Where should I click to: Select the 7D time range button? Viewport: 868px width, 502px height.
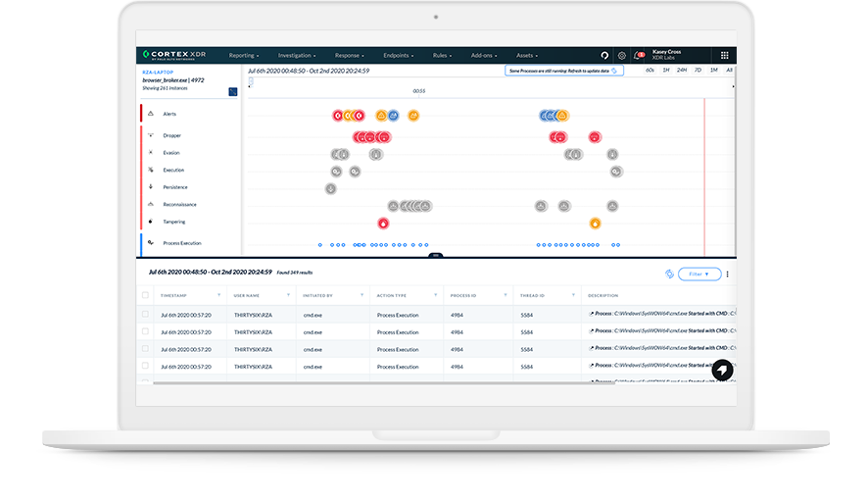[697, 71]
